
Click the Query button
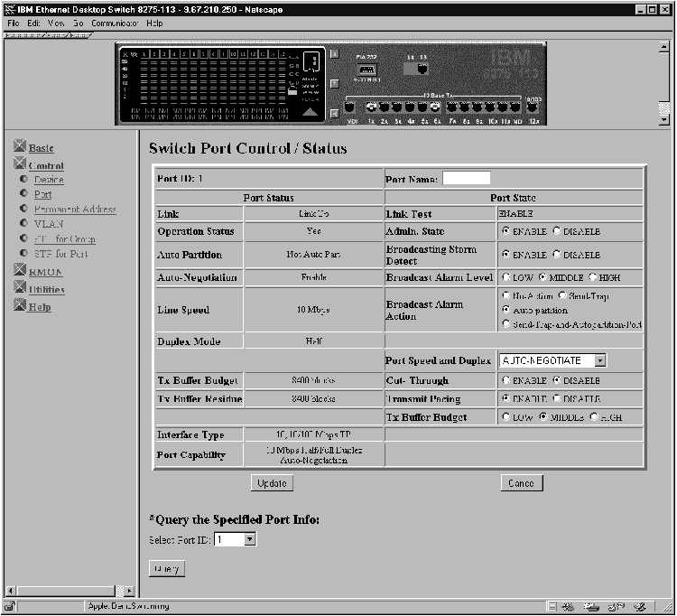tap(166, 568)
